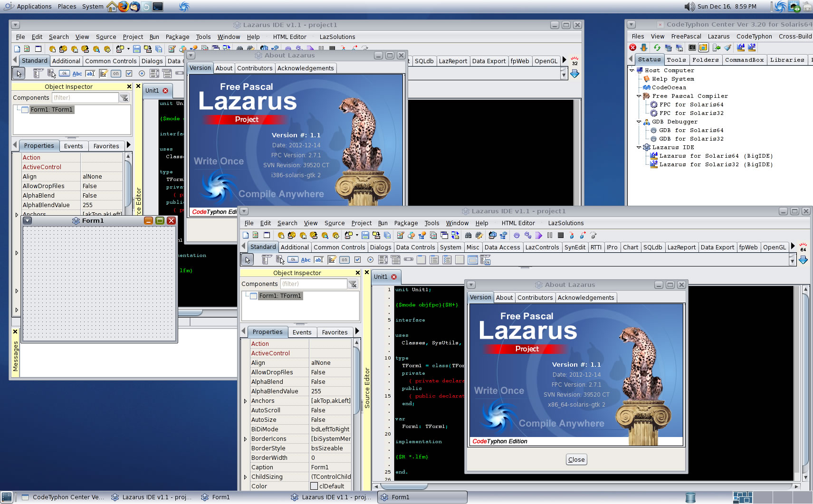
Task: Click green refresh icon in CodeTyphon Center toolbar
Action: point(657,48)
